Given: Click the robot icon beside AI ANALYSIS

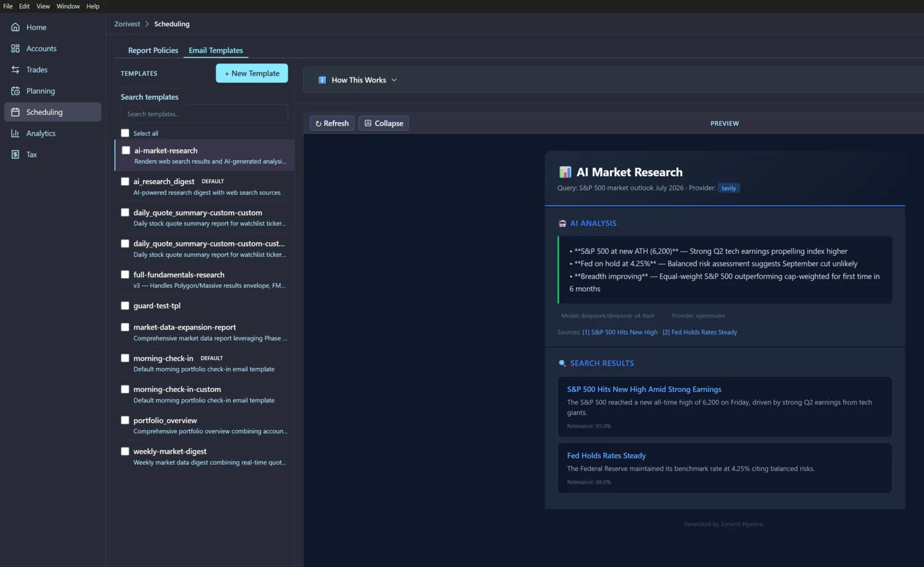Looking at the screenshot, I should [x=562, y=223].
